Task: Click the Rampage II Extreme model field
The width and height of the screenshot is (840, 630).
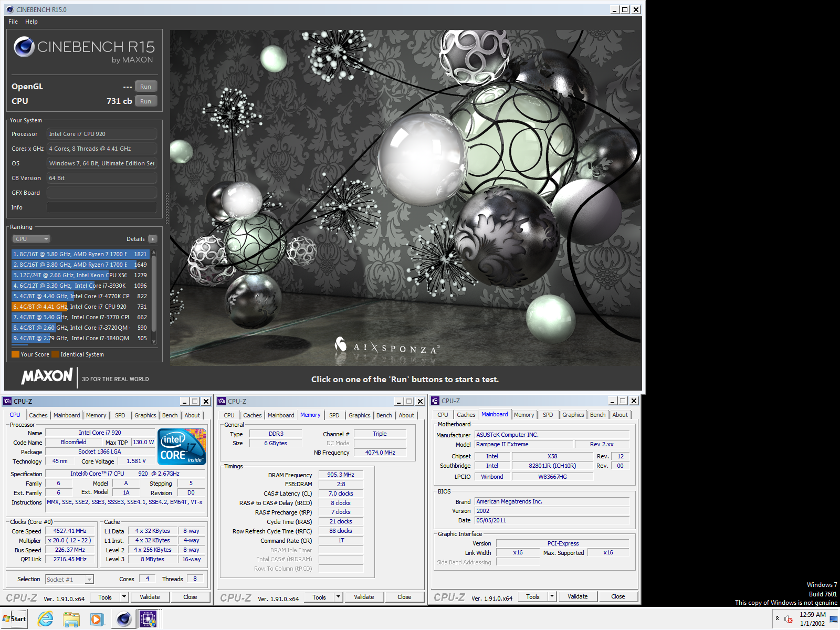Action: tap(523, 444)
